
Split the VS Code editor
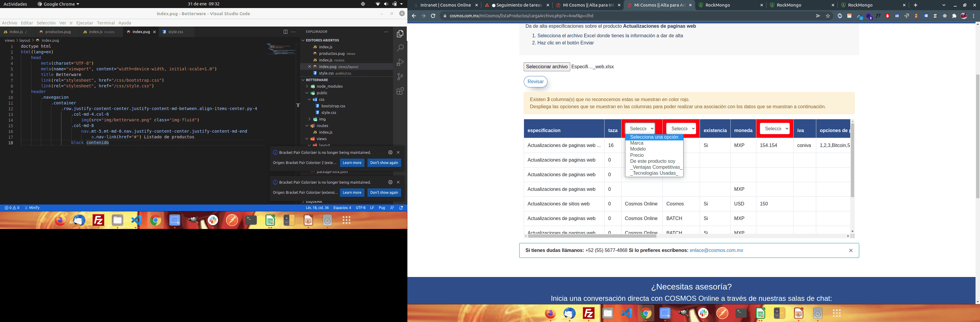pos(285,32)
